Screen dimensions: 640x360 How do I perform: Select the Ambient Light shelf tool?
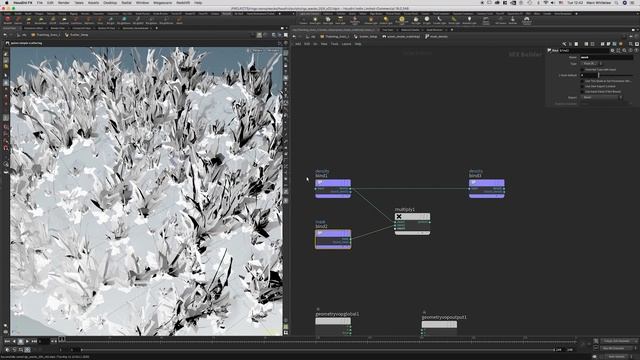469,20
